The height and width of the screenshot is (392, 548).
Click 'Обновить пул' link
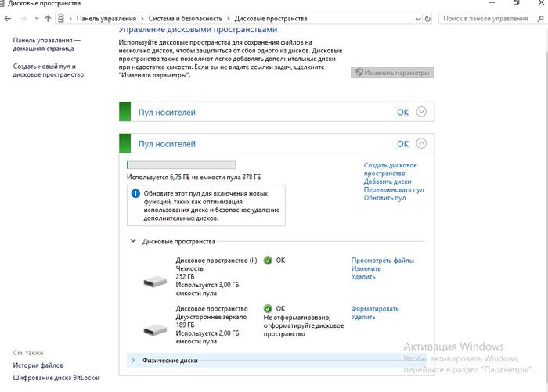click(x=384, y=198)
